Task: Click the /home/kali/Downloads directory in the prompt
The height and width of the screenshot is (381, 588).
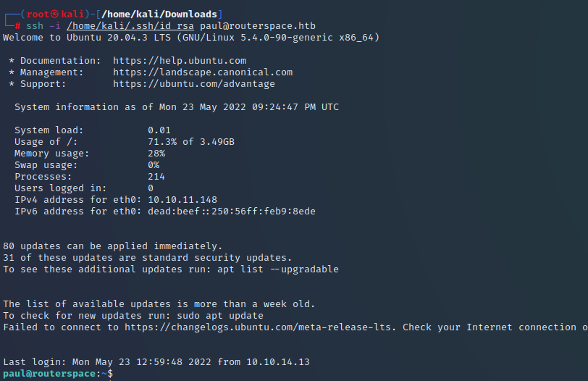Action: coord(159,14)
